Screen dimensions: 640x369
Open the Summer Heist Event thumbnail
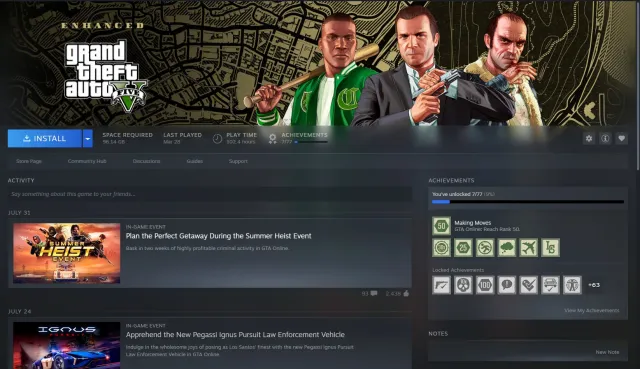click(67, 253)
